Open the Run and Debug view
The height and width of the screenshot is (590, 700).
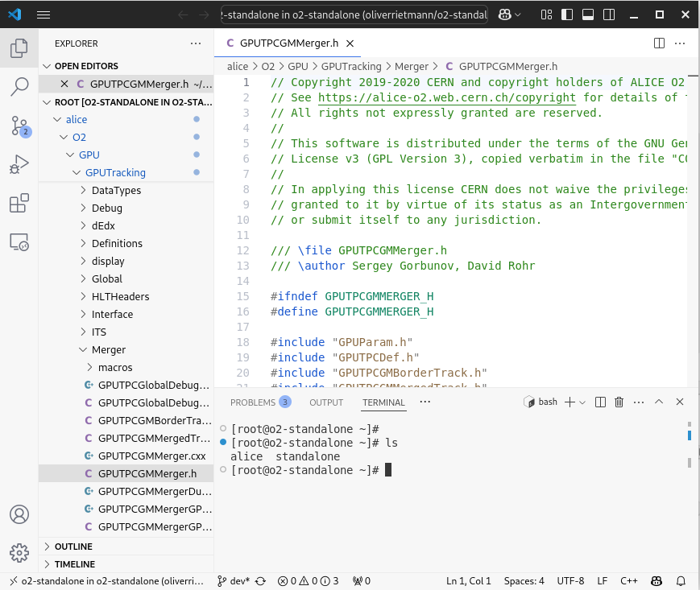[x=19, y=165]
